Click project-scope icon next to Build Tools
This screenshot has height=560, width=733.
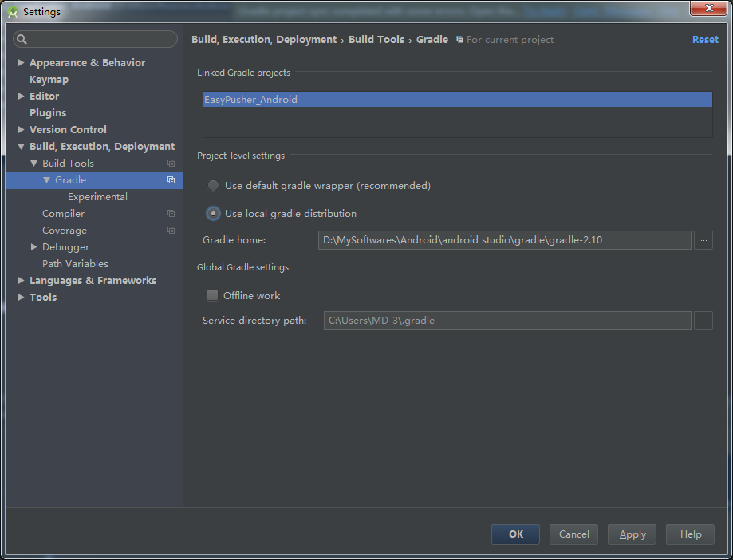tap(171, 164)
